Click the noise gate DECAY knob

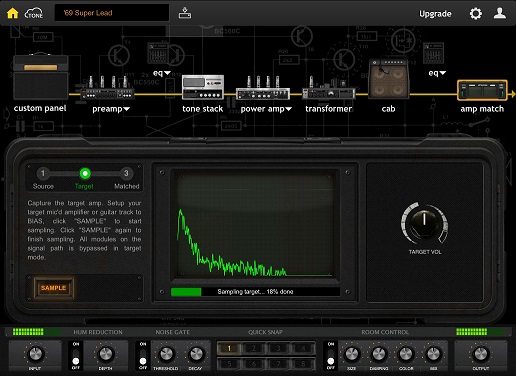[195, 354]
